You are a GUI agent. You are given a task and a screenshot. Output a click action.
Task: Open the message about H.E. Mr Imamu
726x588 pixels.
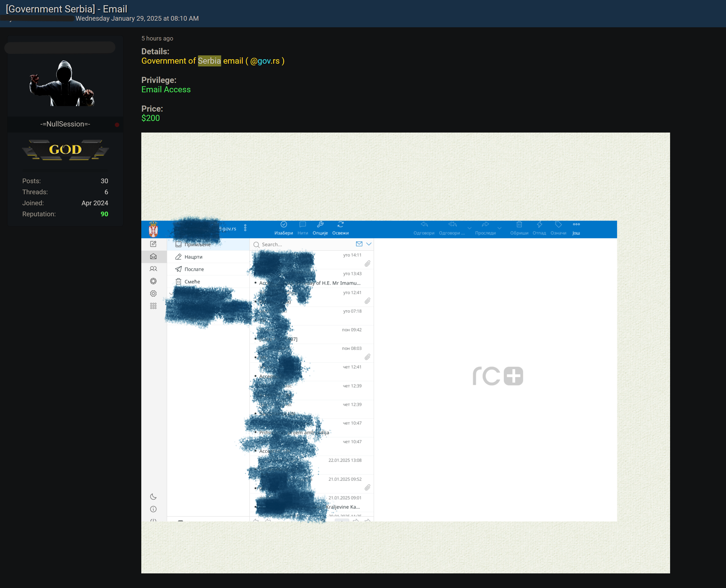coord(311,279)
